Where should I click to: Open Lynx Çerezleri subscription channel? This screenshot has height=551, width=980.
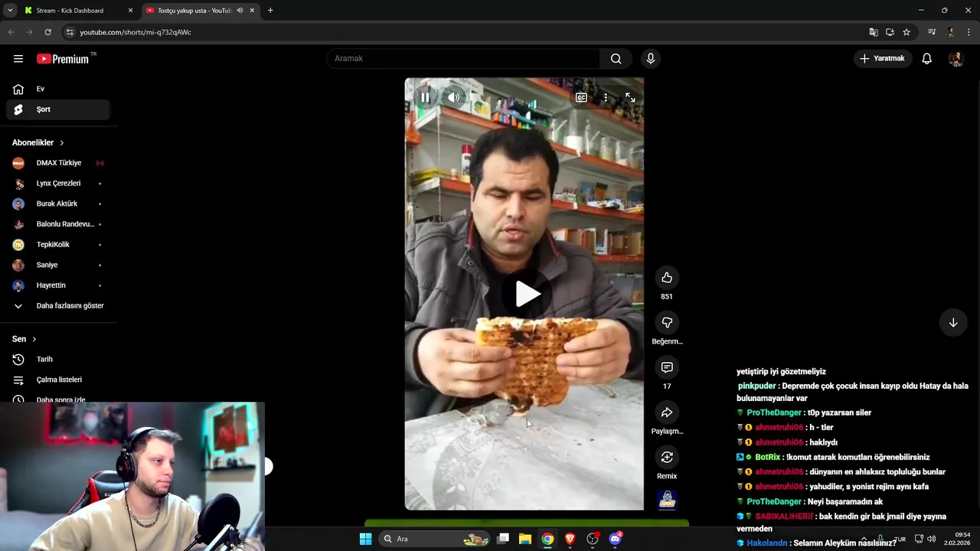(58, 184)
